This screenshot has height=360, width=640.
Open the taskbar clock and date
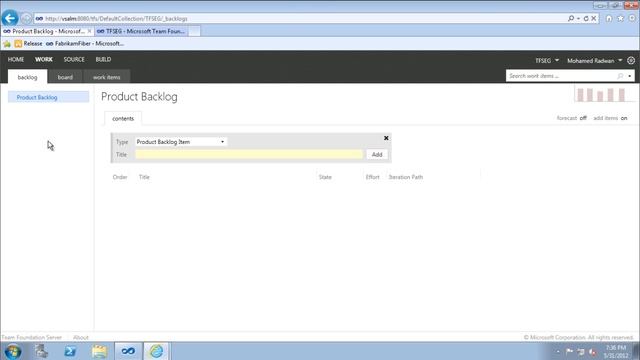coord(616,351)
